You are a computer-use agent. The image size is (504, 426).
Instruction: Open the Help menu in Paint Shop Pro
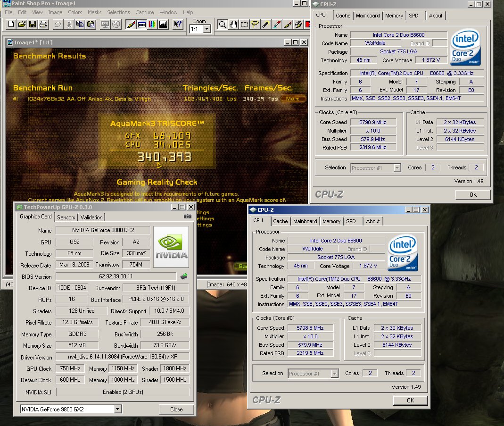tap(188, 12)
